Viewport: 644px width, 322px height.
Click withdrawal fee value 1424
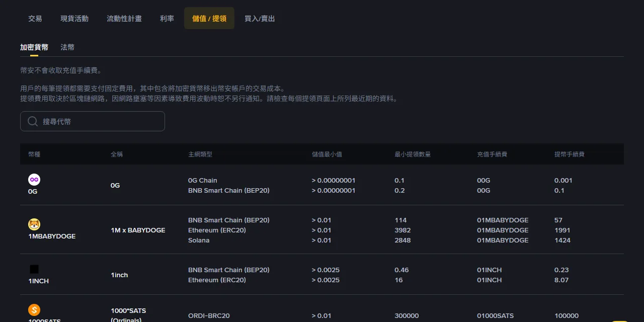(562, 240)
